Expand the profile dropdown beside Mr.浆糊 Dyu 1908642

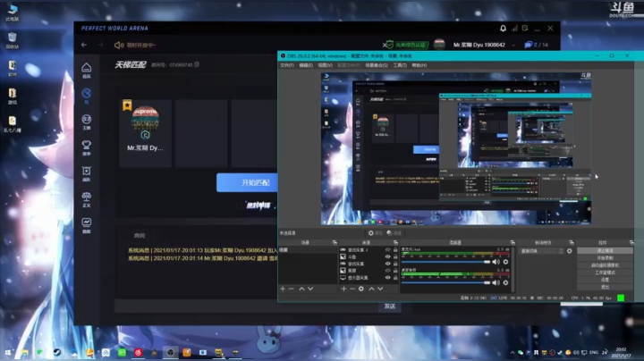(513, 45)
